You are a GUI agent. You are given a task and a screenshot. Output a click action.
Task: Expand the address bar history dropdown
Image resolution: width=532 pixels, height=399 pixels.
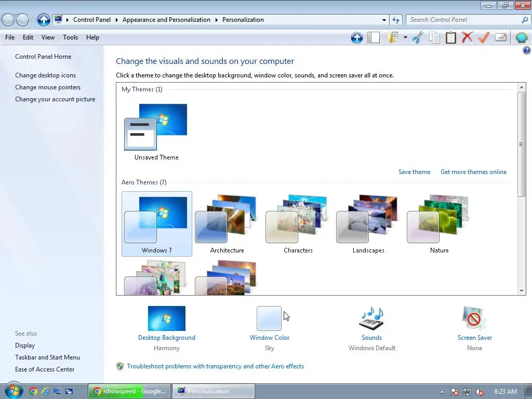click(x=384, y=20)
